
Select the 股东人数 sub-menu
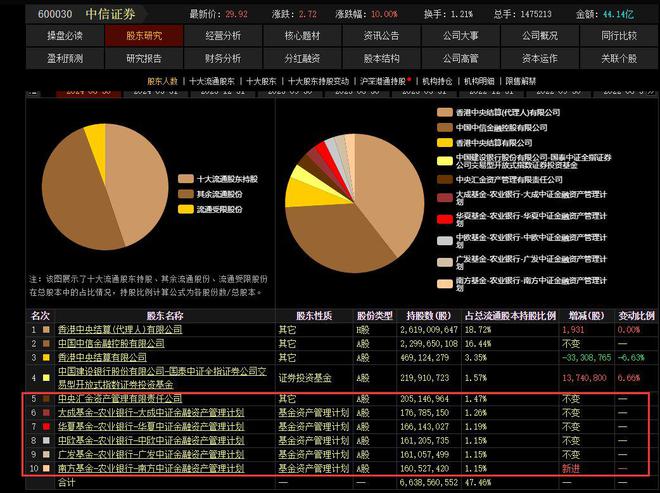tap(162, 81)
